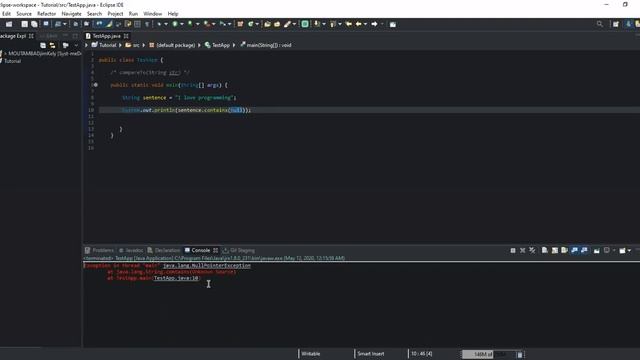
Task: Toggle Block Selection mode icon
Action: [x=138, y=24]
